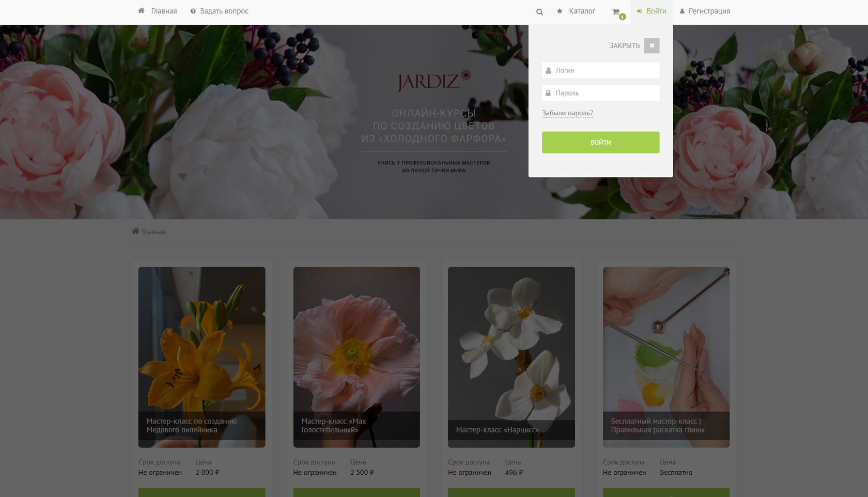
Task: Open Медового лилейника master-class thumbnail
Action: (x=202, y=357)
